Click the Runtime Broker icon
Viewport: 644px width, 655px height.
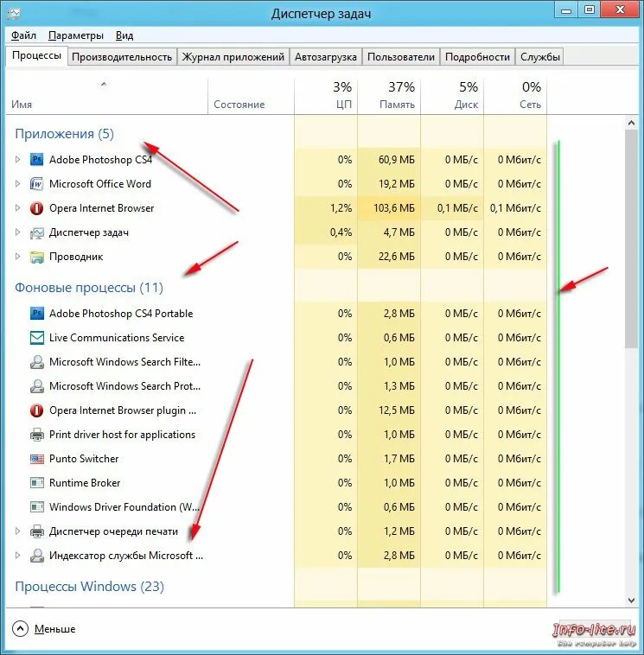pyautogui.click(x=37, y=483)
